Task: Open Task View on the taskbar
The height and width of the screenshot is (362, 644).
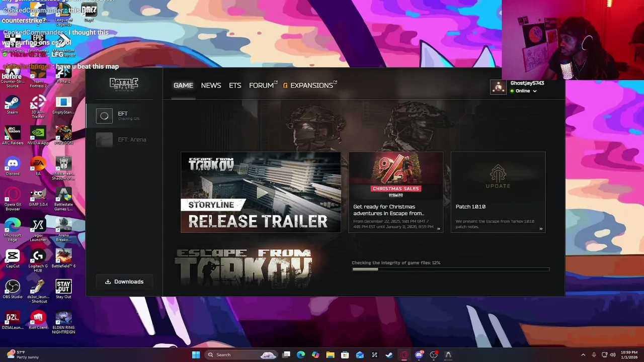Action: click(286, 354)
